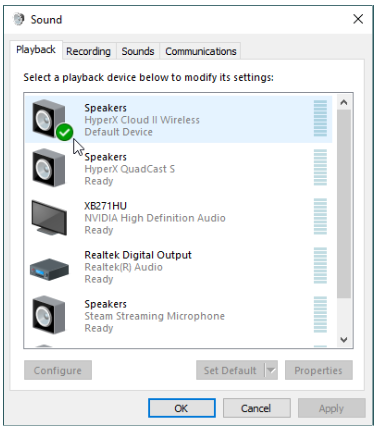Click the Steam Streaming Microphone level meter
This screenshot has width=374, height=430.
tap(320, 314)
